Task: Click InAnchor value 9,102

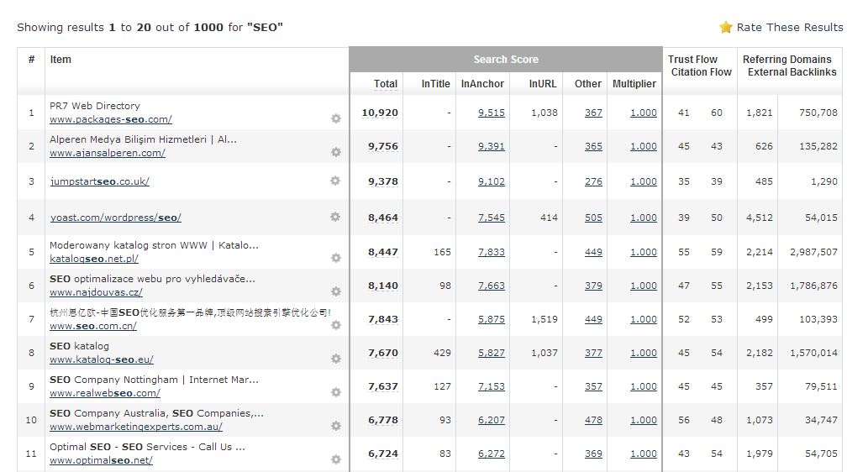Action: 492,181
